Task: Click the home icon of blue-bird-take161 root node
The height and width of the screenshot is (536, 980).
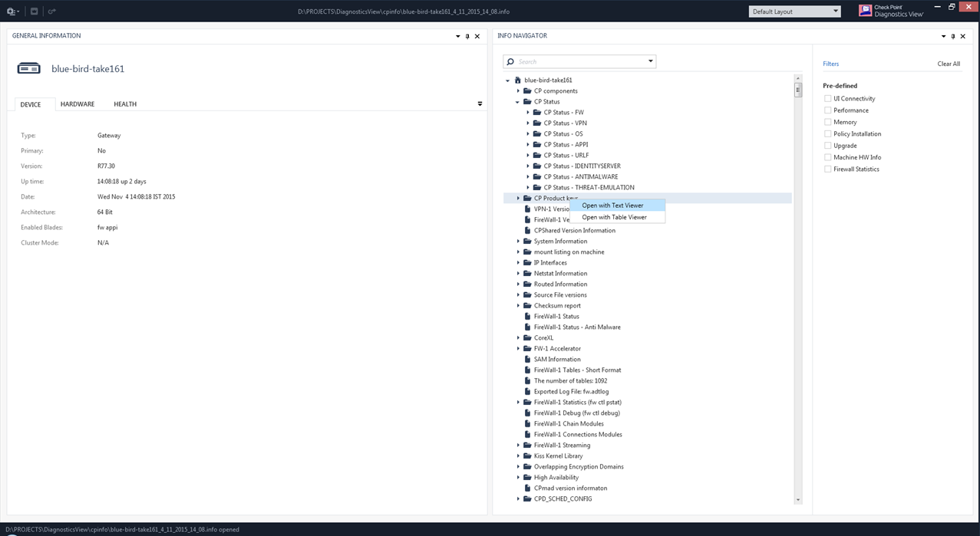Action: click(x=518, y=80)
